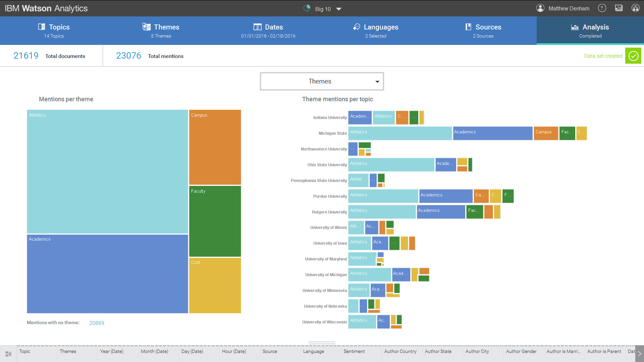The width and height of the screenshot is (644, 362).
Task: Click Michigan State Academics segment
Action: click(493, 133)
